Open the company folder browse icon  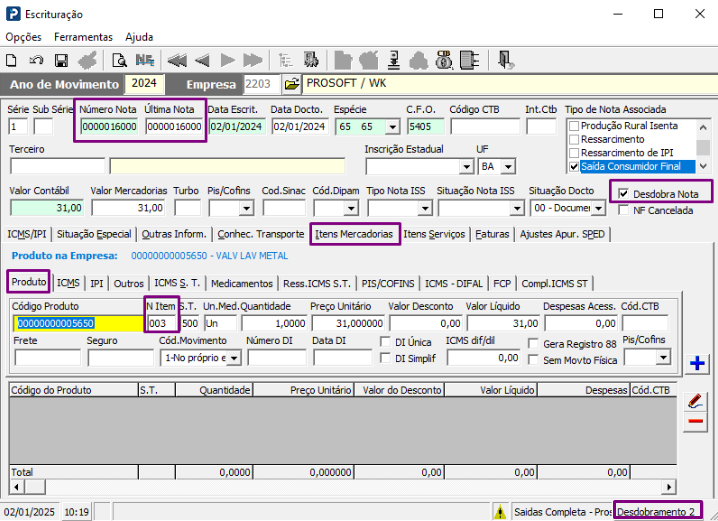pos(292,84)
